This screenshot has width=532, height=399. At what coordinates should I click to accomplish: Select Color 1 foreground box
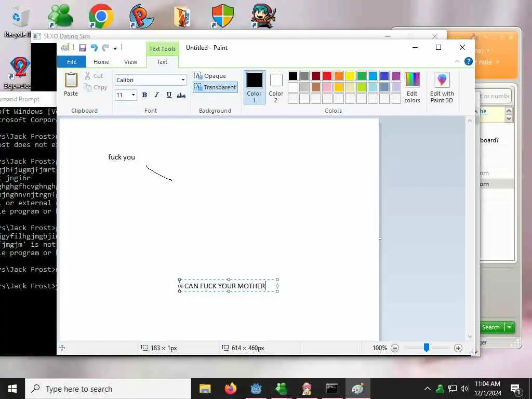coord(254,87)
